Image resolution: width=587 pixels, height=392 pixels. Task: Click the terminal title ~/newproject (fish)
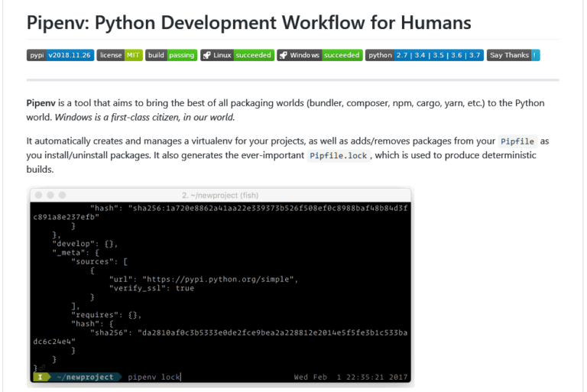[x=220, y=196]
